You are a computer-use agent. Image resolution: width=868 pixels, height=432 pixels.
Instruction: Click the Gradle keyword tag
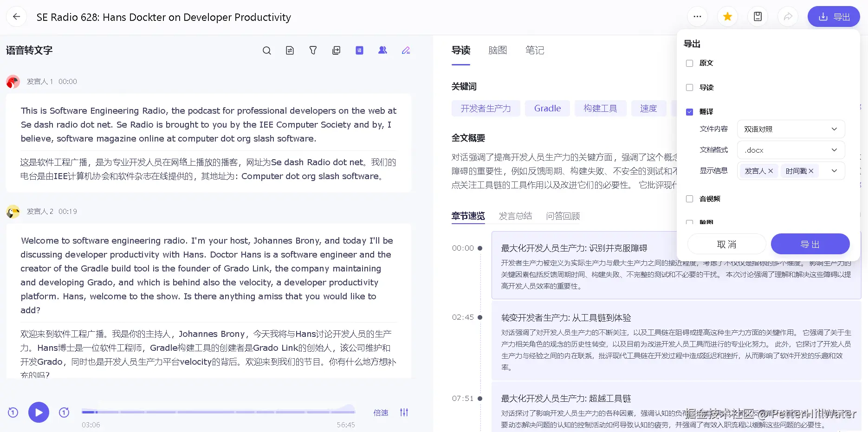point(547,109)
